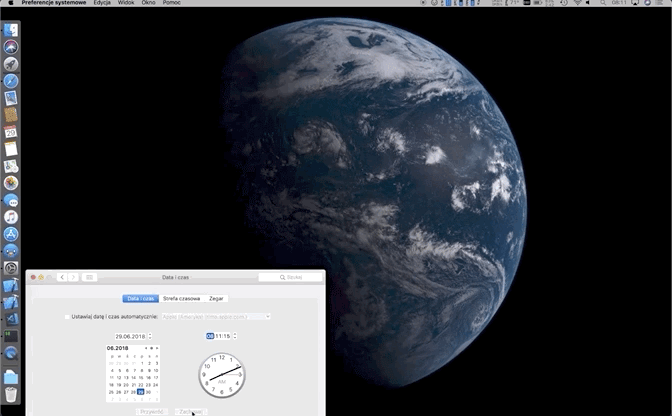
Task: Open Visual Studio Code in Dock
Action: coord(11,319)
